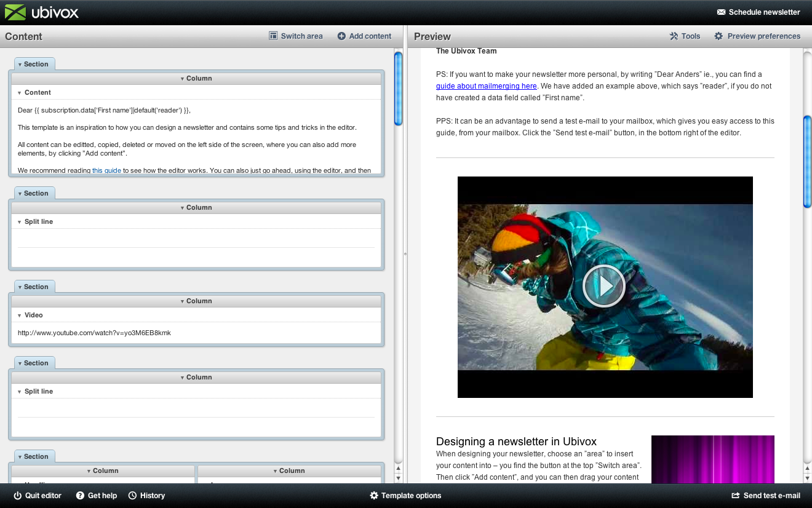Viewport: 812px width, 508px height.
Task: Collapse the Section tab above the Video block
Action: 33,287
